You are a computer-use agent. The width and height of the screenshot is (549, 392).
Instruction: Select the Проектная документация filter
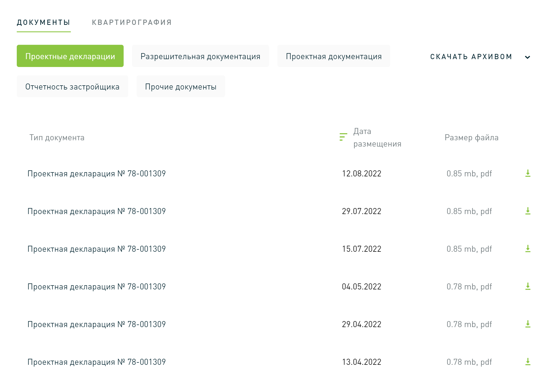click(x=334, y=56)
